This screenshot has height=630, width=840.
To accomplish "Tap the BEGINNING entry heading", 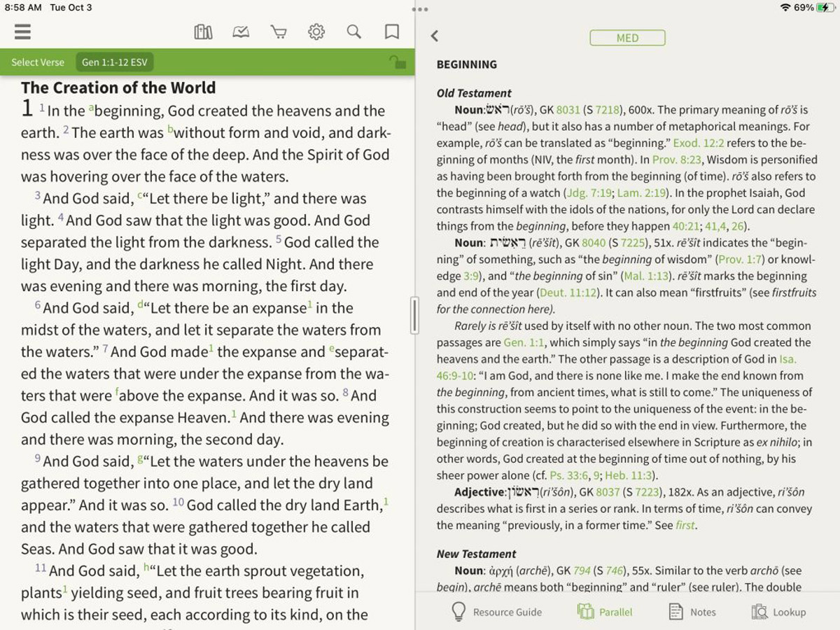I will (x=467, y=64).
